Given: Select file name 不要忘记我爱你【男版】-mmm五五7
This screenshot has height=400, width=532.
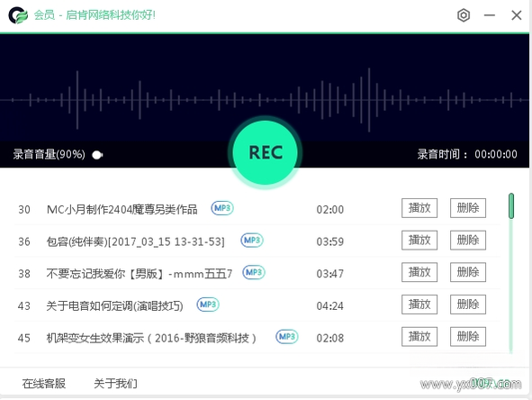Looking at the screenshot, I should click(140, 274).
